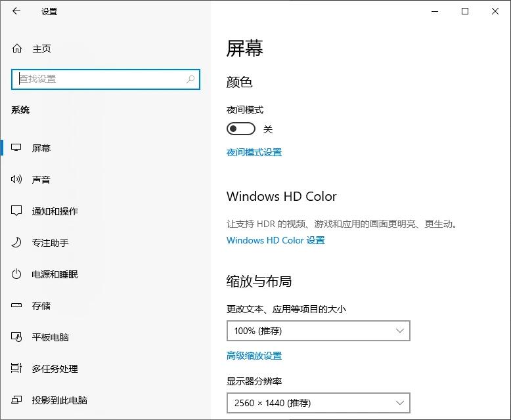Click the 通知和操作 notification icon
511x420 pixels.
point(17,211)
